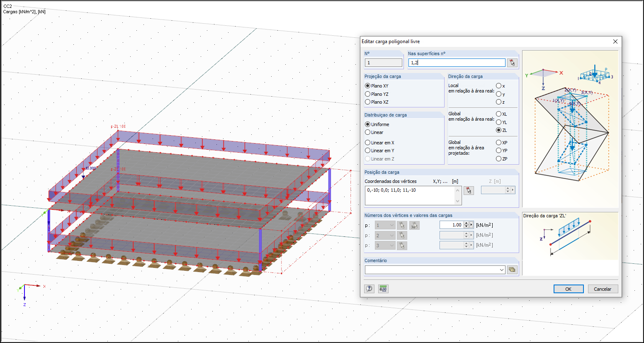The image size is (644, 343).
Task: Open the arrow menu beside 1.00 load value
Action: (x=471, y=225)
